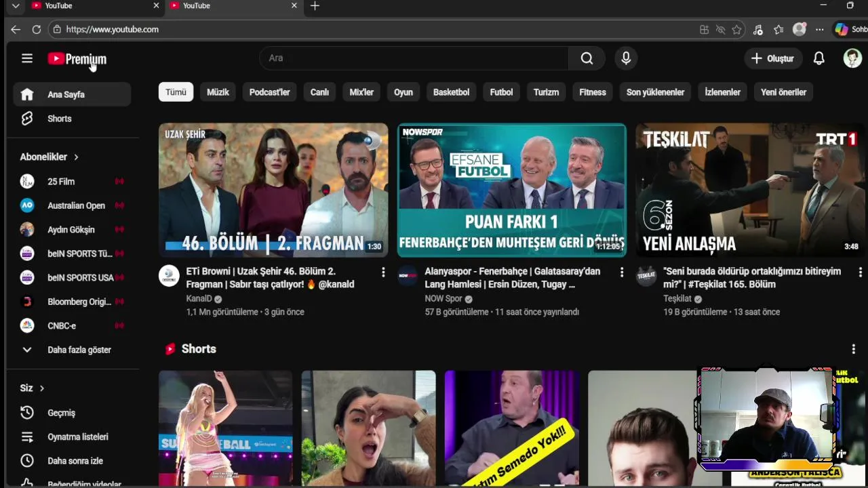This screenshot has height=488, width=868.
Task: Select the Basketbol filter chip
Action: point(451,92)
